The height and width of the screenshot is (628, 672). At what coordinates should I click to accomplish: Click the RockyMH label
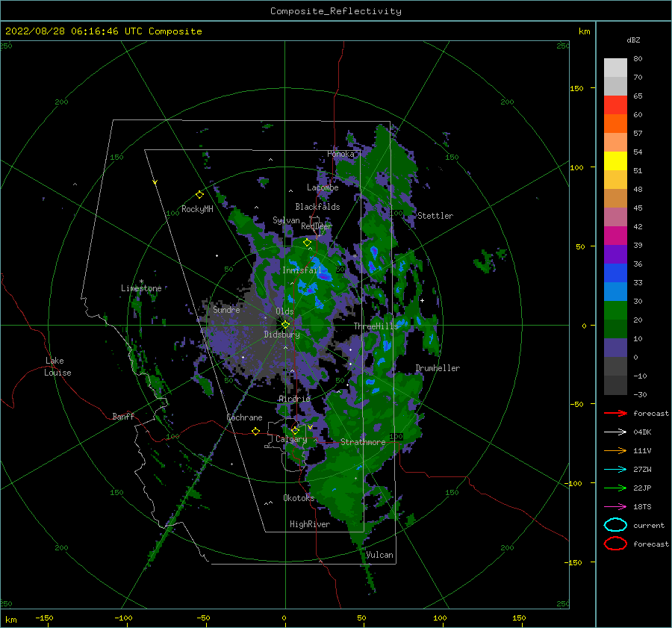click(197, 209)
